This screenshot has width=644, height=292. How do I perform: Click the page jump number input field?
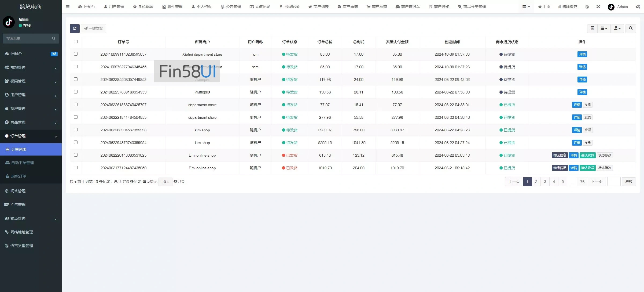coord(614,182)
